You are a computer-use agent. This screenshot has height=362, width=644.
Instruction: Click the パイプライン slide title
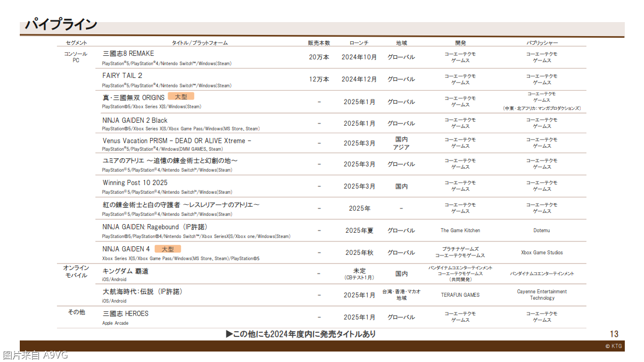[61, 24]
